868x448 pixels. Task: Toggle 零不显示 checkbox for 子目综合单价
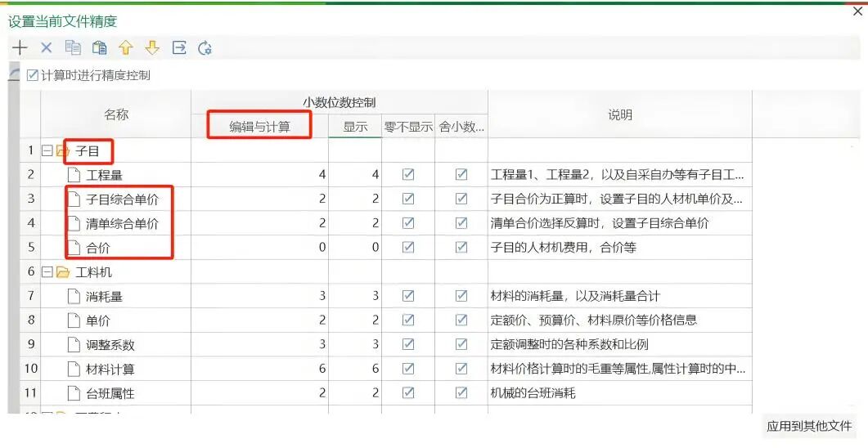coord(408,199)
